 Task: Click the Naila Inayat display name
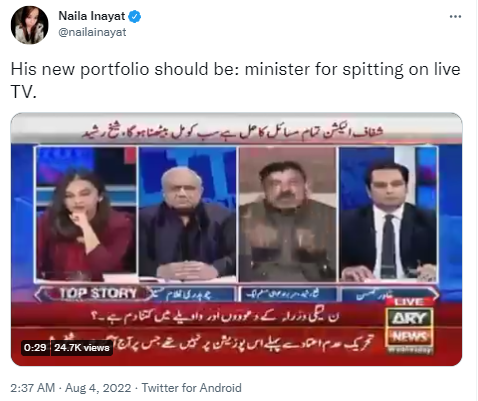92,16
